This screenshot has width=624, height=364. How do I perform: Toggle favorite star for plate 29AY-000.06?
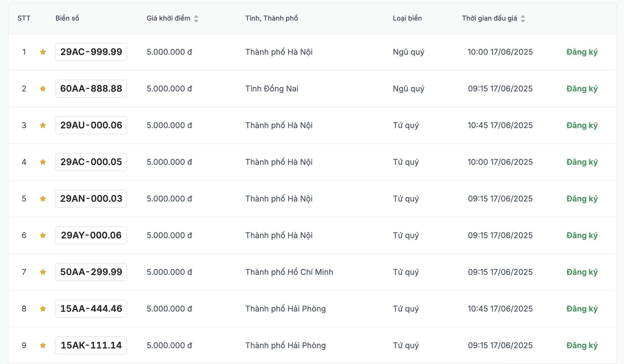click(43, 235)
